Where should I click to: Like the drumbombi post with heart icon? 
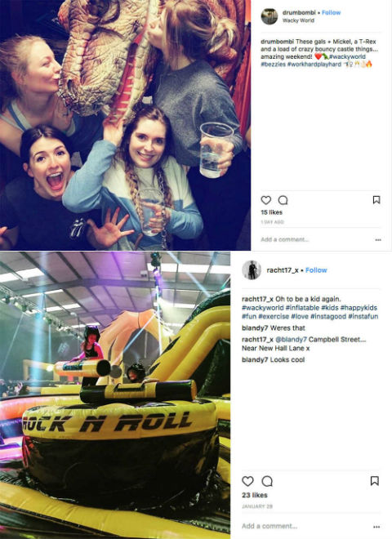265,200
